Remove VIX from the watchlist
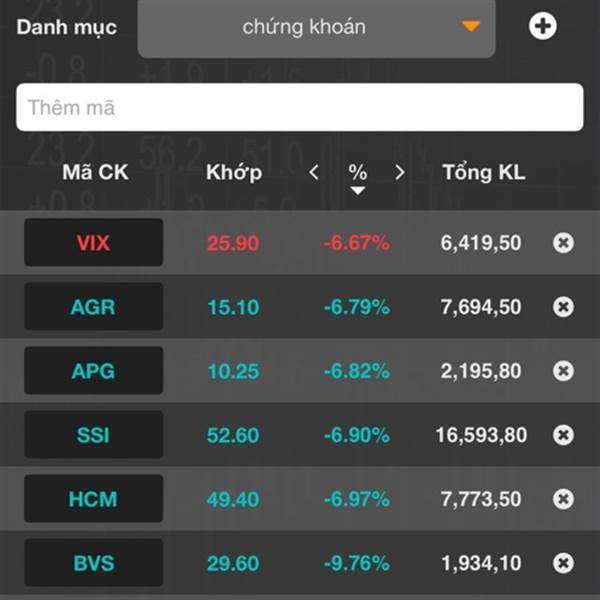 (563, 243)
